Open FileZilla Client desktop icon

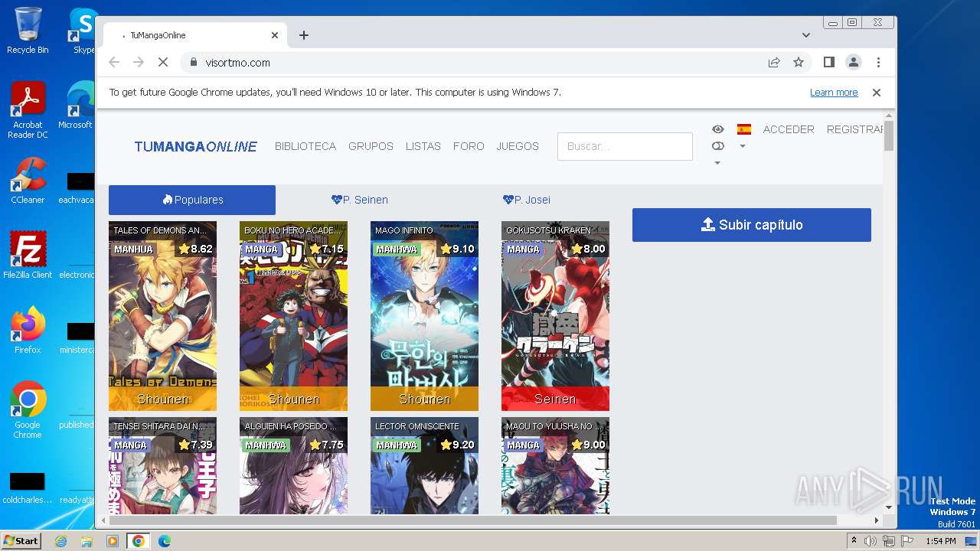click(x=28, y=255)
